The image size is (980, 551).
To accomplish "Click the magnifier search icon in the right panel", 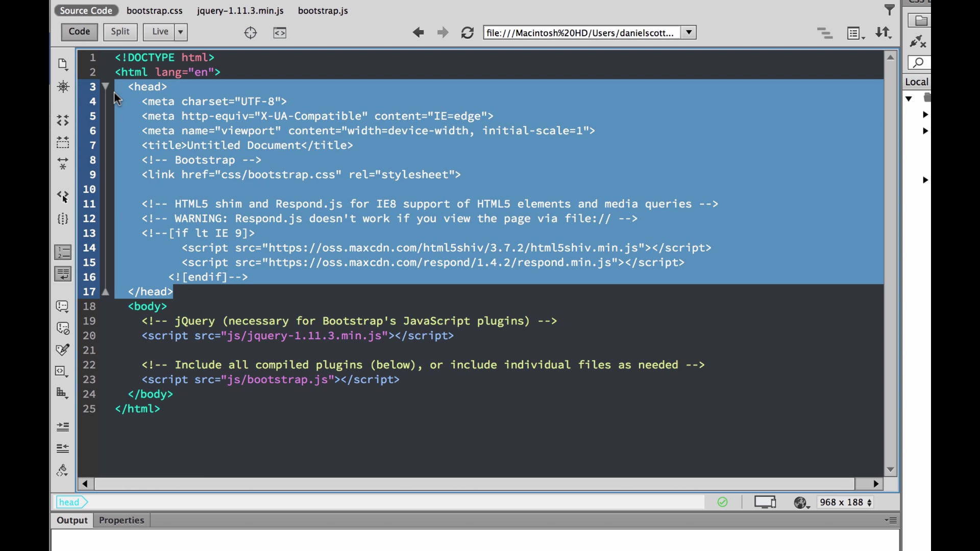I will [919, 62].
